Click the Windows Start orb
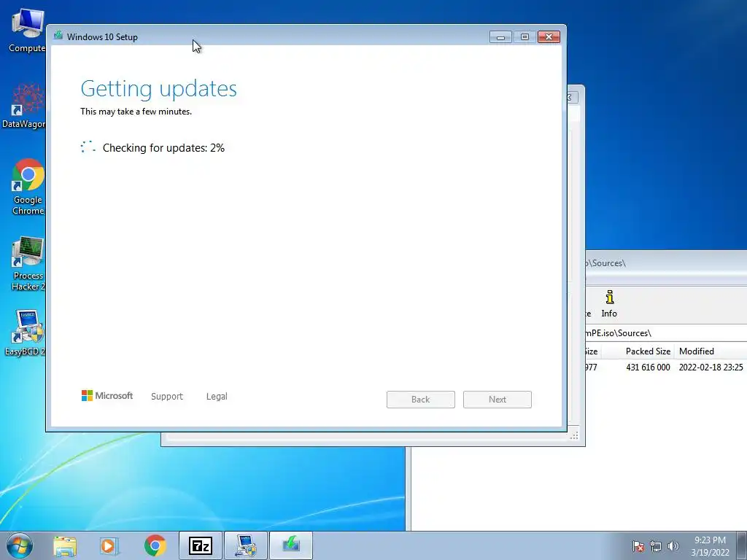The width and height of the screenshot is (747, 560). [20, 545]
